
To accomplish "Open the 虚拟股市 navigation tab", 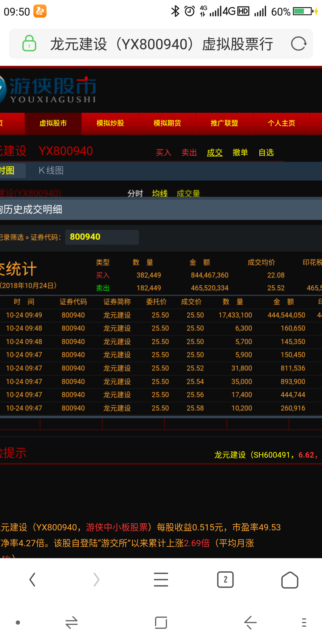I will coord(53,123).
